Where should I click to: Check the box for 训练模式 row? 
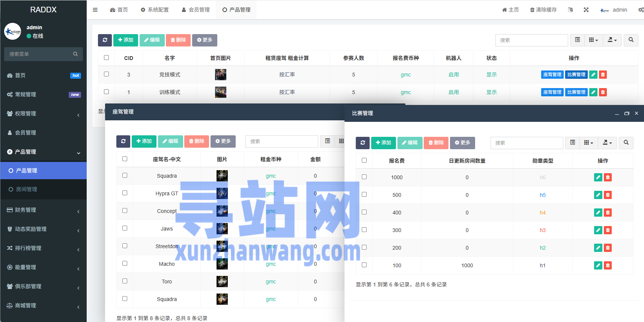click(x=106, y=92)
